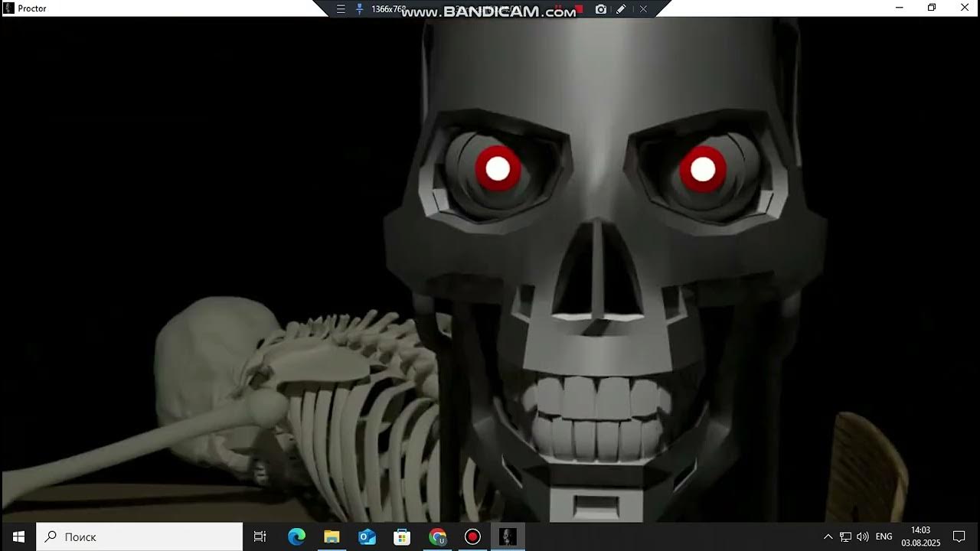Open Microsoft Store from the taskbar
980x551 pixels.
point(402,536)
